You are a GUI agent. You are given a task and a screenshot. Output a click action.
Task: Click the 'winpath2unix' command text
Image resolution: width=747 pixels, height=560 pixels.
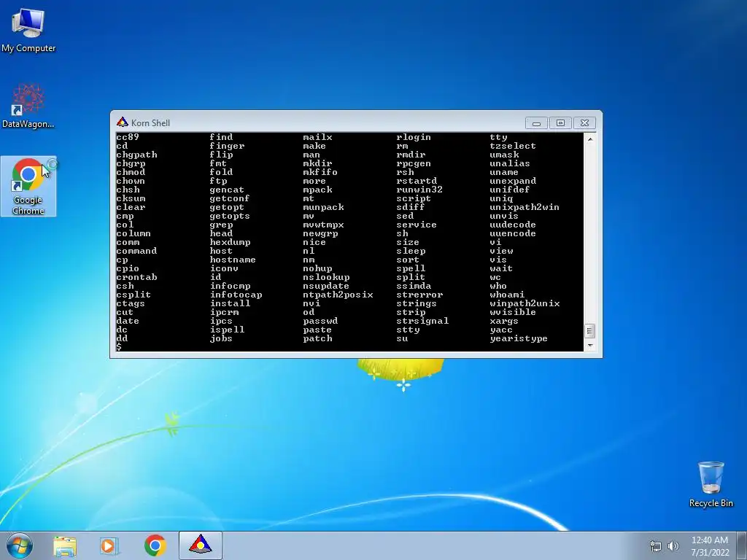click(525, 303)
